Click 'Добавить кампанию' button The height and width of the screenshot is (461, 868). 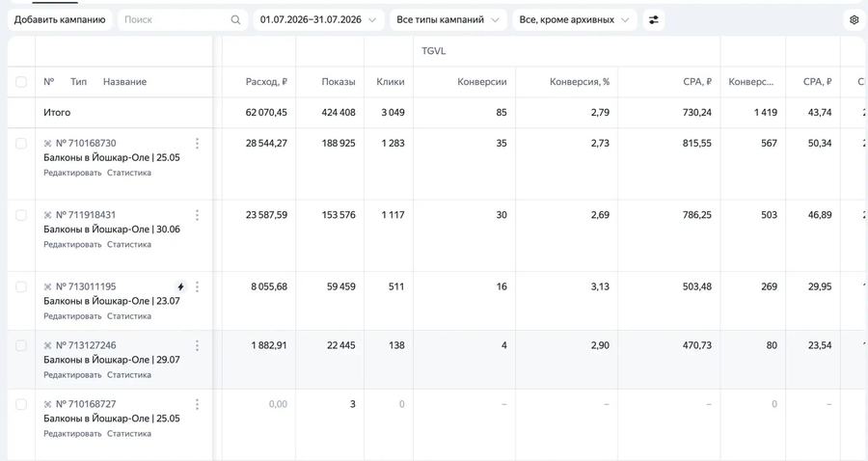tap(60, 20)
